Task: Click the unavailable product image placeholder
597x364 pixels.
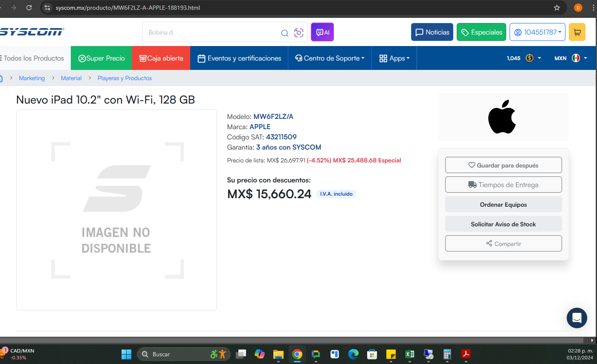Action: [116, 210]
